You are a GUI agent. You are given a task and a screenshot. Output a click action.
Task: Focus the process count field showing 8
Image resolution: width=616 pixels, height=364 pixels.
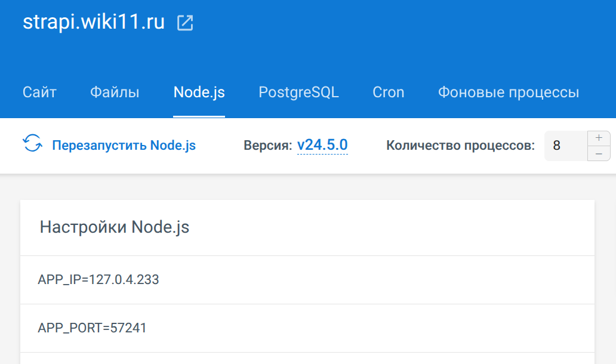pyautogui.click(x=566, y=146)
